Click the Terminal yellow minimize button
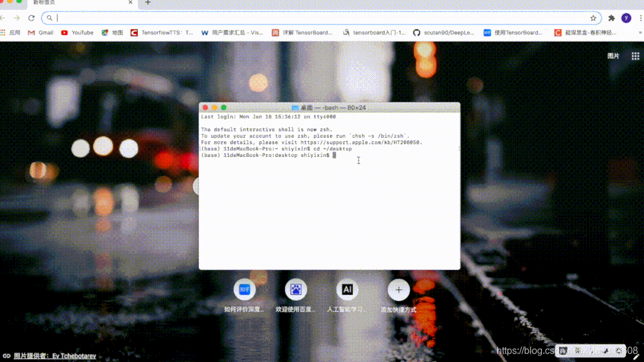The height and width of the screenshot is (362, 644). pos(214,107)
